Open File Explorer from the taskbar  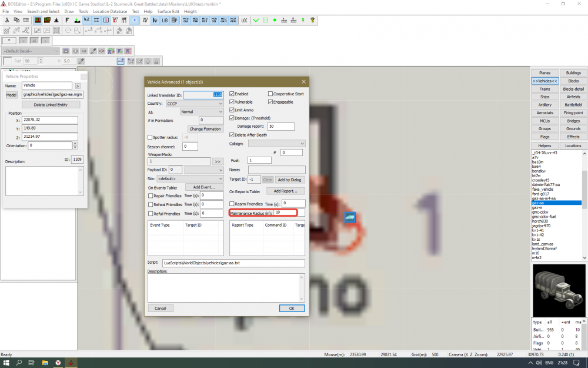tap(45, 362)
